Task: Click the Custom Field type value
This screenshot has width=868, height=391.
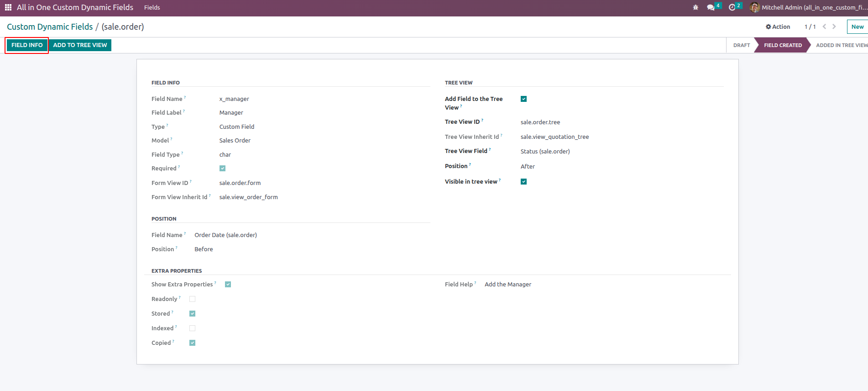Action: point(237,127)
